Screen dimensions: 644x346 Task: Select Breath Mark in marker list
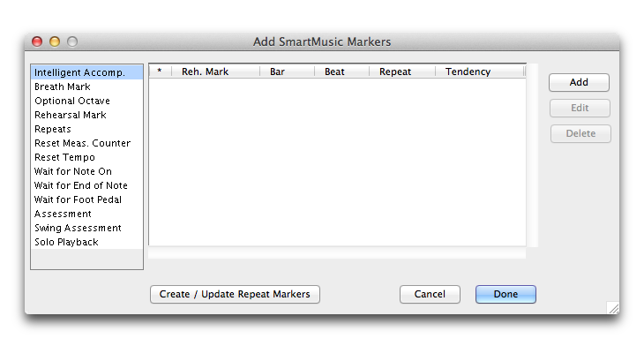pyautogui.click(x=86, y=86)
